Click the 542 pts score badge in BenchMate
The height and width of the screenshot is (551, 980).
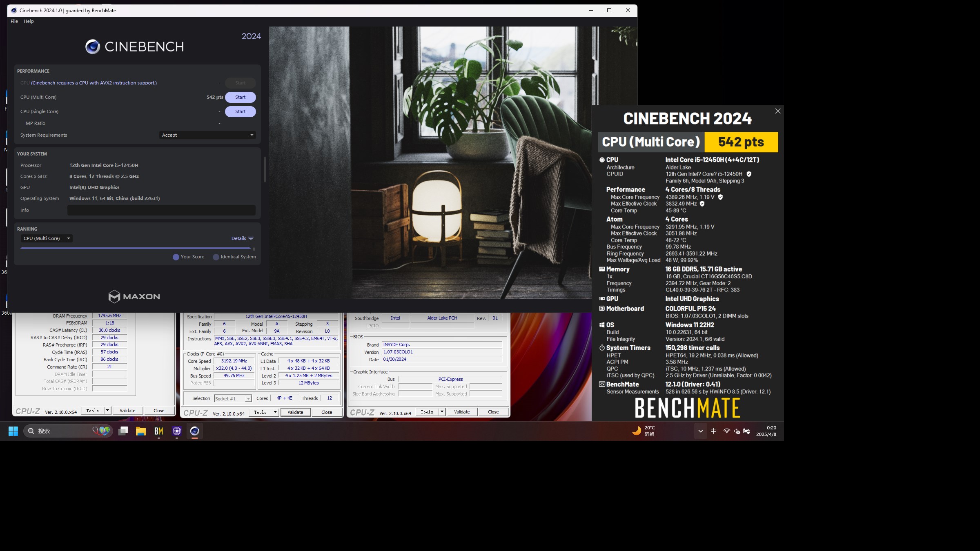click(741, 142)
